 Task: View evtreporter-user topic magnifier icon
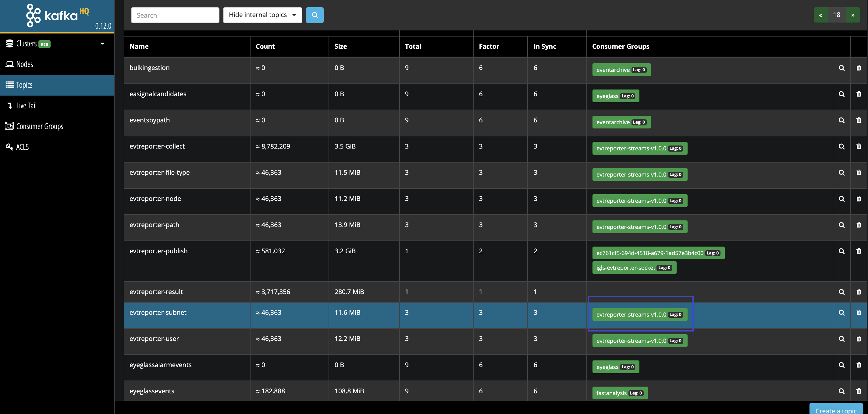[x=841, y=339]
